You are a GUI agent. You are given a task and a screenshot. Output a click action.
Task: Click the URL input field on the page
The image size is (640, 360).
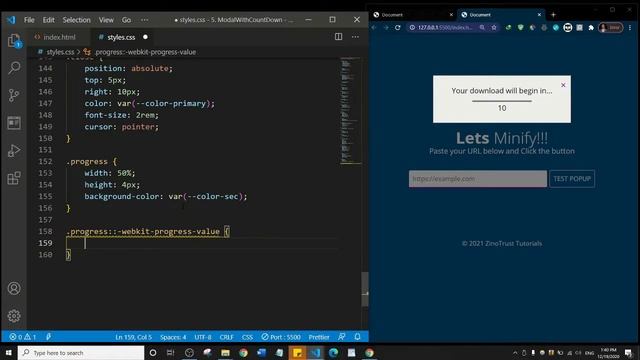pos(478,179)
